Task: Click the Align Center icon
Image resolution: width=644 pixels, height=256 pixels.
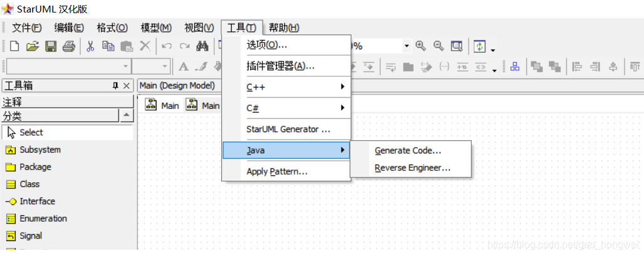Action: pyautogui.click(x=613, y=66)
